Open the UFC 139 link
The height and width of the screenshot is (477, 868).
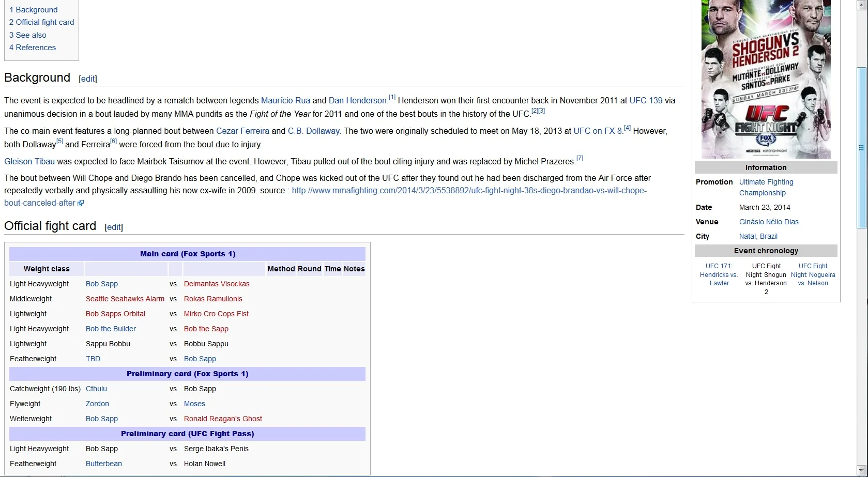[645, 101]
